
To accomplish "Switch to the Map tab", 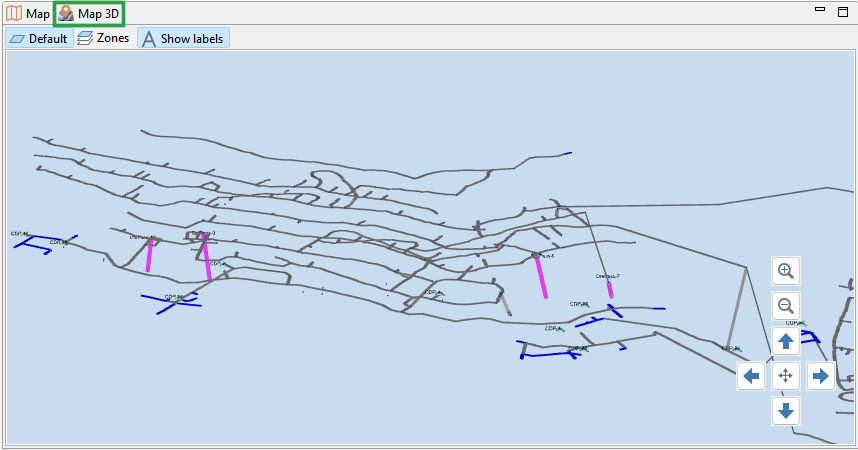I will 28,14.
